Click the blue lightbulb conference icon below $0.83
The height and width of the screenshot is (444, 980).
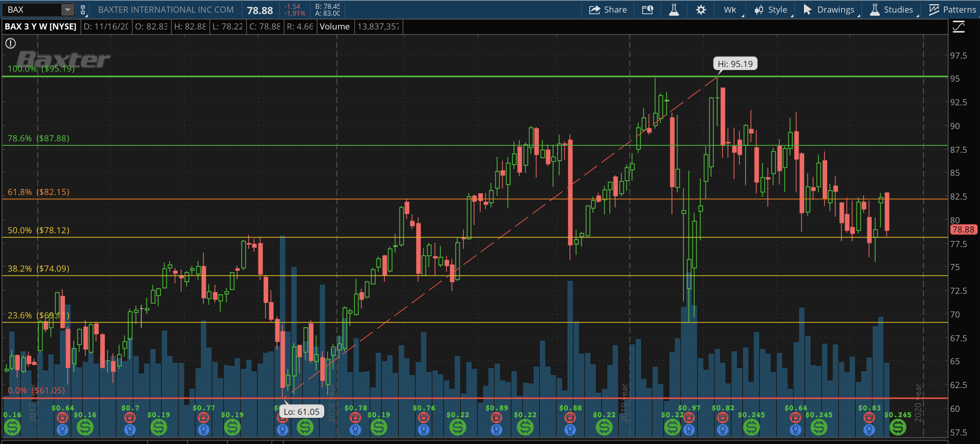tap(869, 430)
